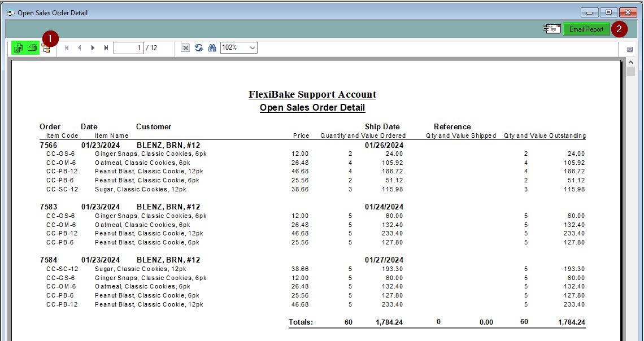
Task: Click the Item Name subheader
Action: pos(112,136)
